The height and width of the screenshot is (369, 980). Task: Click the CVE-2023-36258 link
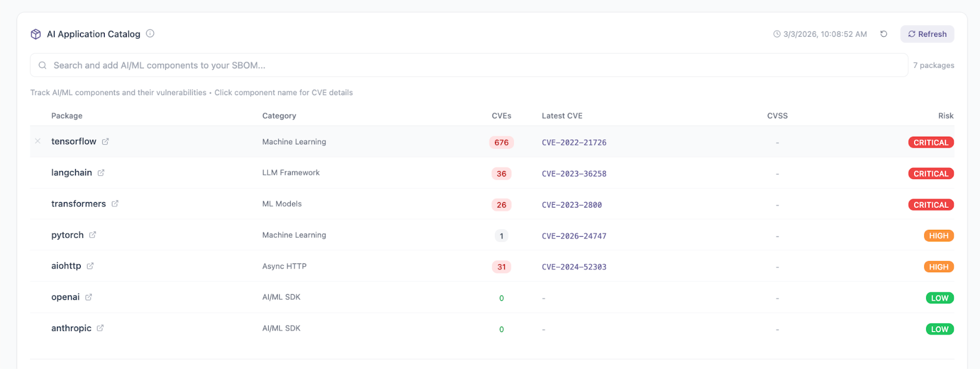(x=574, y=174)
